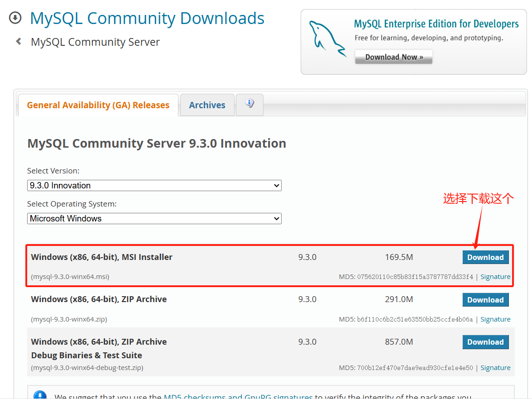Open the information speech-bubble tab icon

[x=249, y=103]
